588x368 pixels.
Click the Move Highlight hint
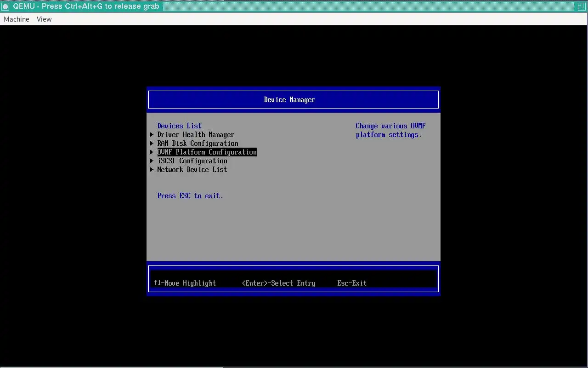[185, 283]
